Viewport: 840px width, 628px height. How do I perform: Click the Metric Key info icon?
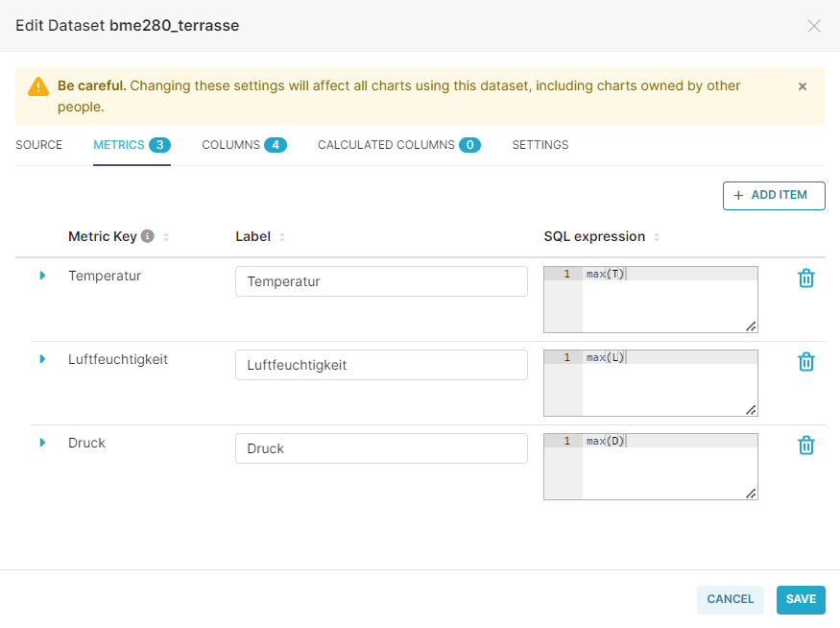point(147,236)
